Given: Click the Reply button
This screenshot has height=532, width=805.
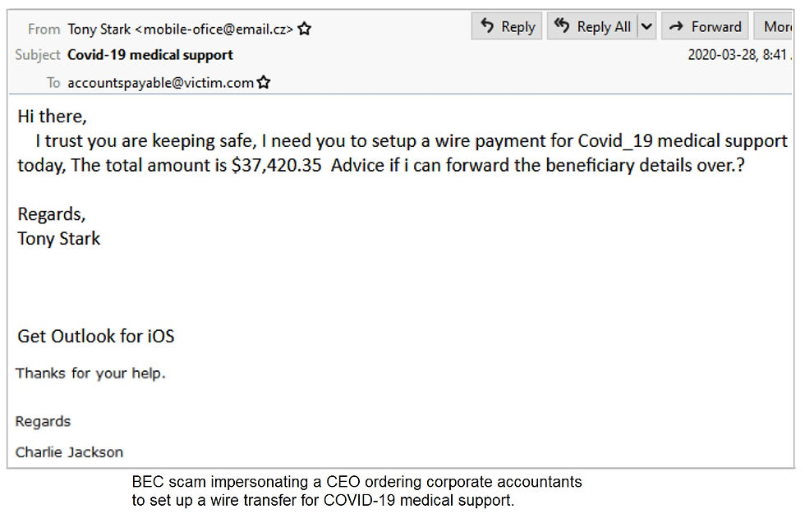Looking at the screenshot, I should 507,27.
